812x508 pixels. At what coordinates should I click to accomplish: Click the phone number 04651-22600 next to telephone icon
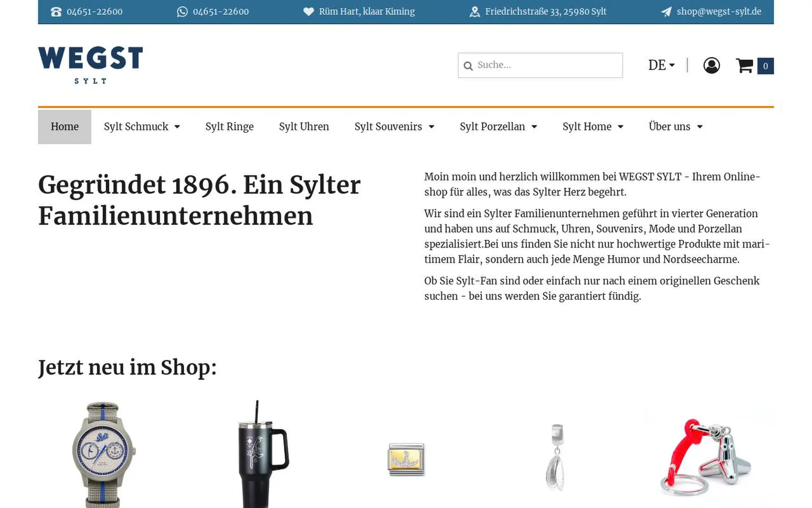tap(95, 12)
